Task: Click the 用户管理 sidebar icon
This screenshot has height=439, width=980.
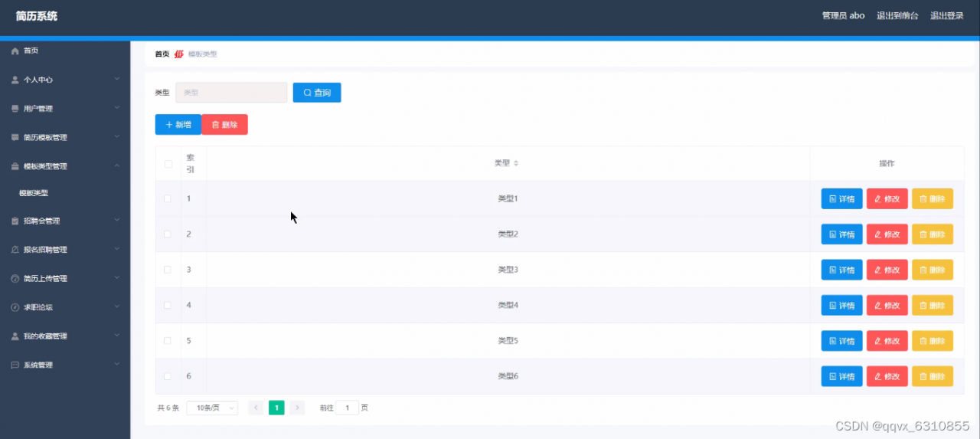Action: pos(15,109)
